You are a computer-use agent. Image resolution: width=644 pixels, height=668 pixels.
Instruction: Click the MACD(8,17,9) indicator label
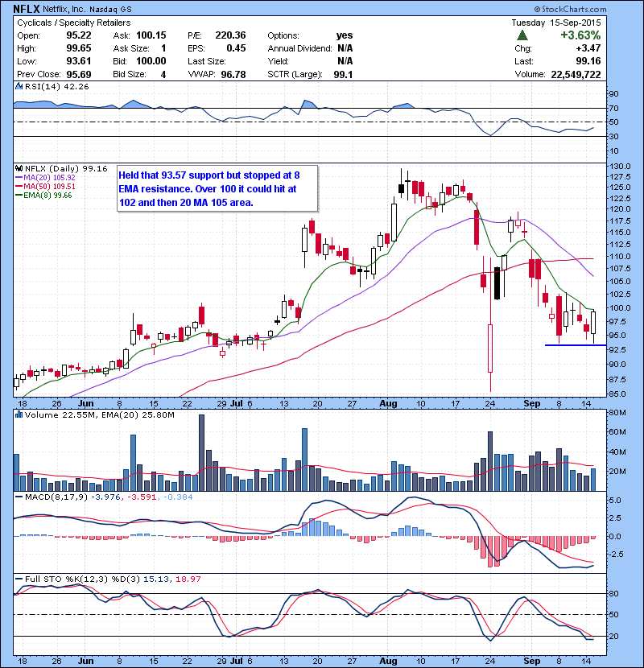tap(56, 497)
